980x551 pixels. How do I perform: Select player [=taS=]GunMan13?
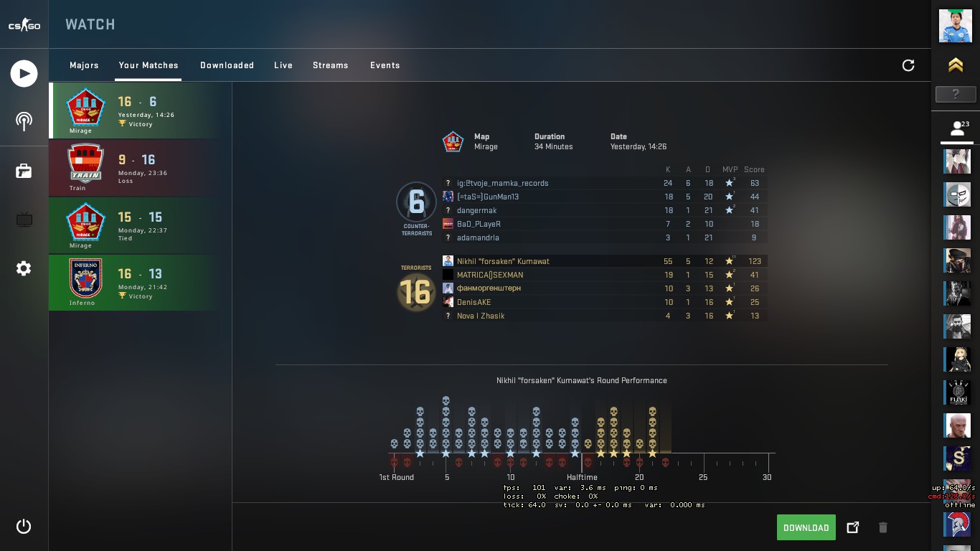click(604, 197)
